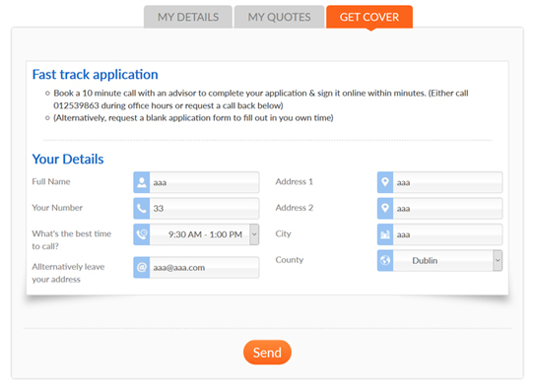Viewport: 534px width, 392px height.
Task: Click the 'What's the best time to call?' label
Action: point(72,239)
